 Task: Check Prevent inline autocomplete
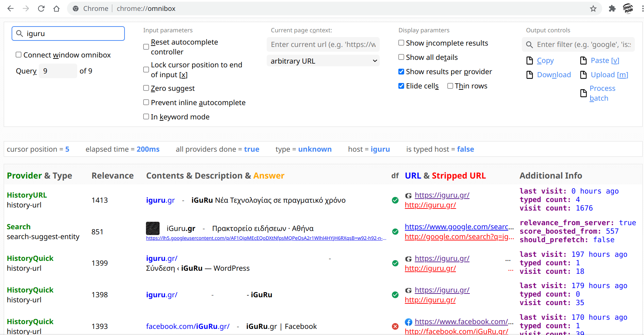146,102
